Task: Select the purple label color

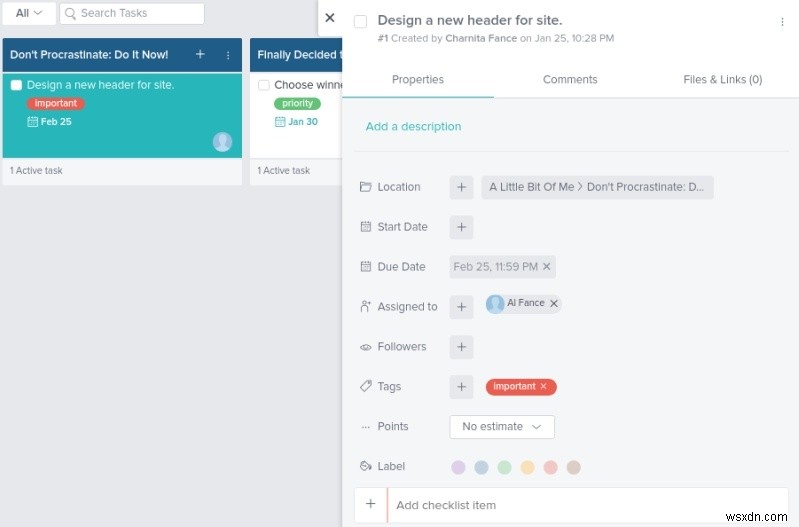Action: pos(458,467)
